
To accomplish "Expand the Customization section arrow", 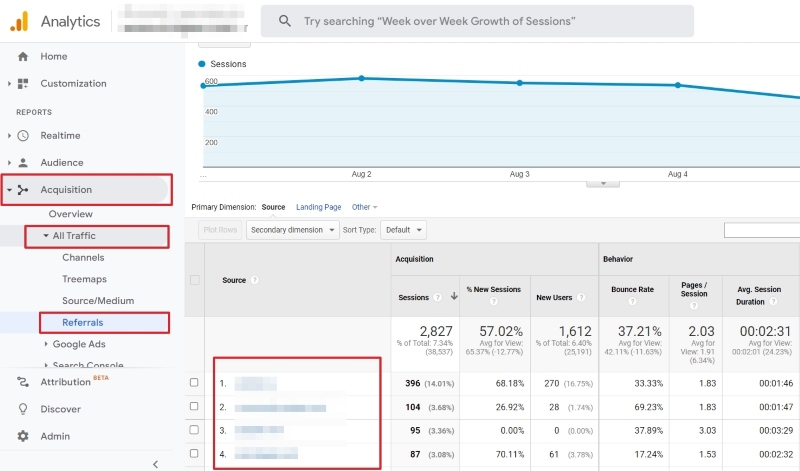I will (x=9, y=83).
